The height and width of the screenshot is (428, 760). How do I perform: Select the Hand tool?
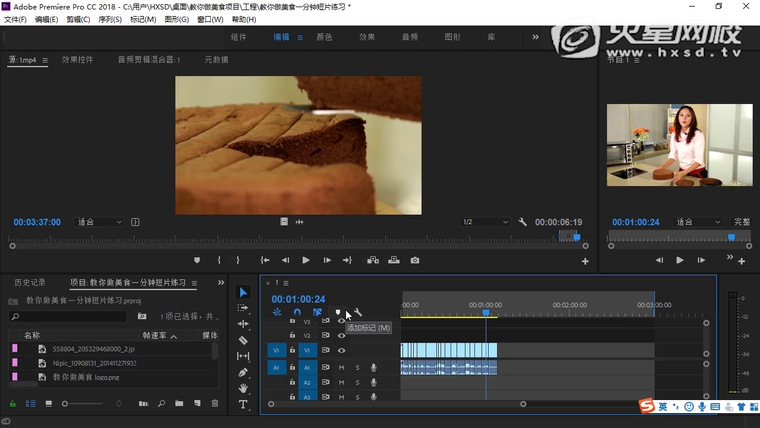point(243,388)
